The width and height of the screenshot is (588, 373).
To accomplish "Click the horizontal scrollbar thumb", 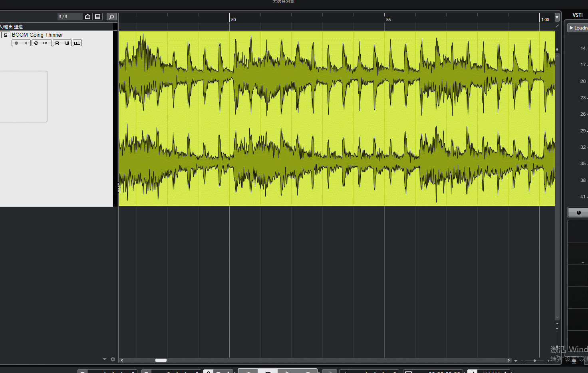I will [x=161, y=360].
